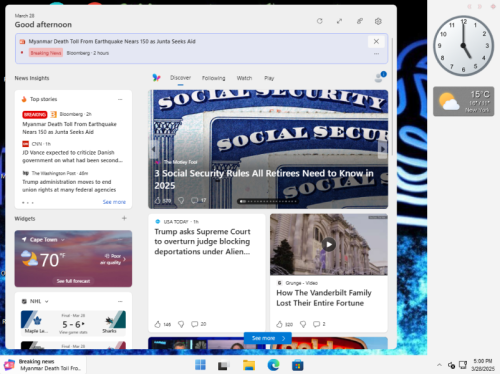Show hidden system tray icons

(x=439, y=365)
